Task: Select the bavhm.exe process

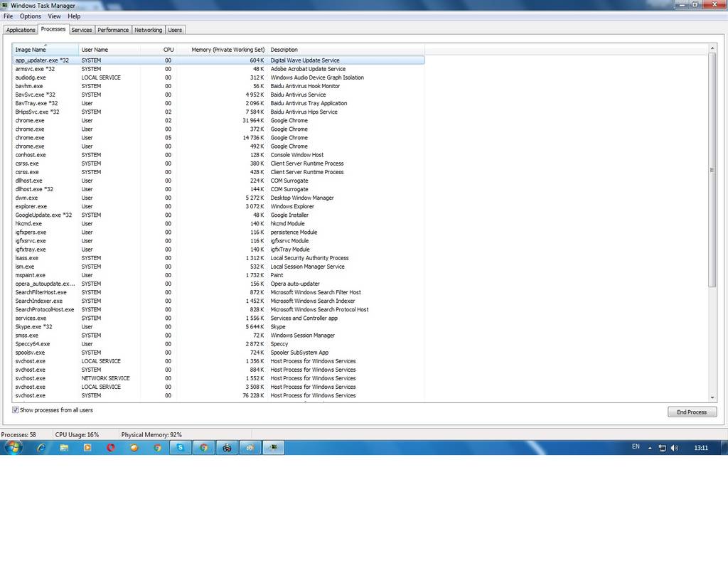Action: tap(218, 86)
